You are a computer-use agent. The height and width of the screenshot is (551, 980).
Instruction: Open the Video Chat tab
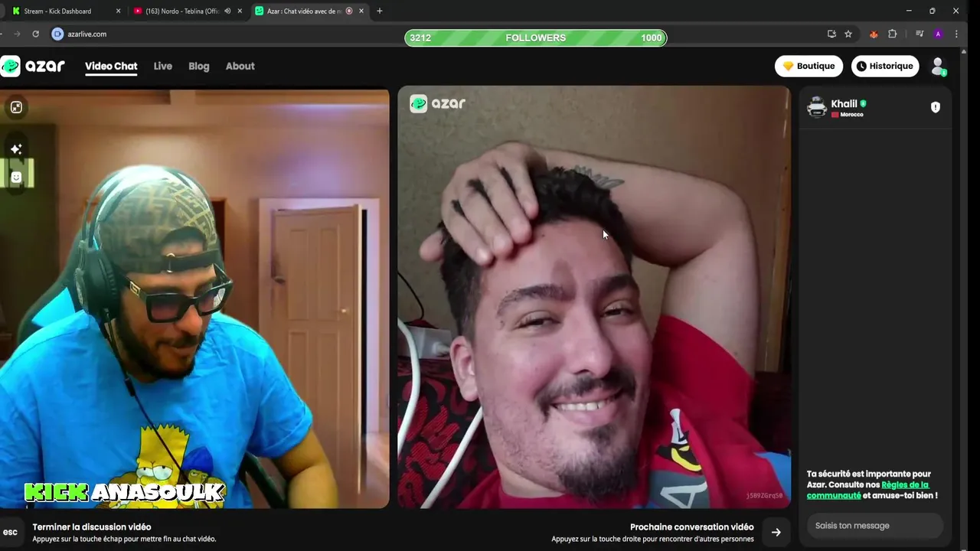[x=111, y=67]
